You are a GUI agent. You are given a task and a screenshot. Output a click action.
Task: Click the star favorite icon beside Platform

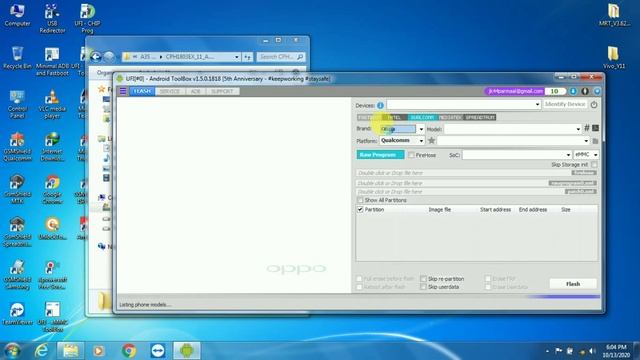tap(431, 140)
